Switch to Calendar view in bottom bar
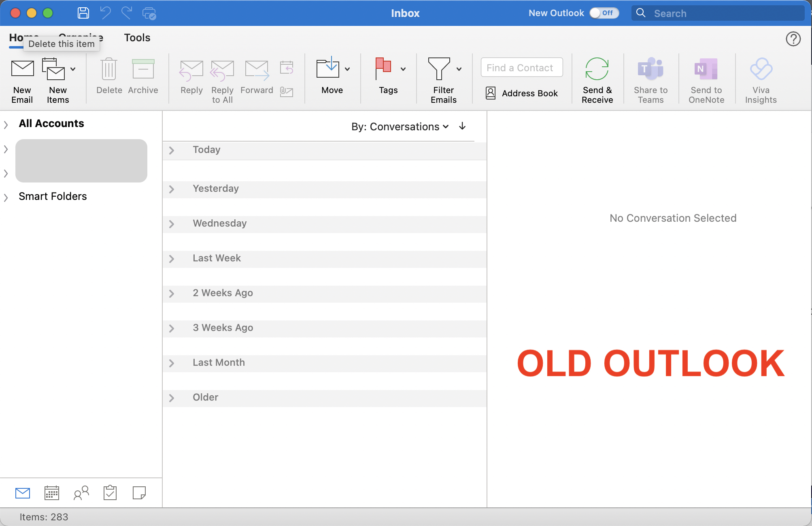 click(x=52, y=493)
